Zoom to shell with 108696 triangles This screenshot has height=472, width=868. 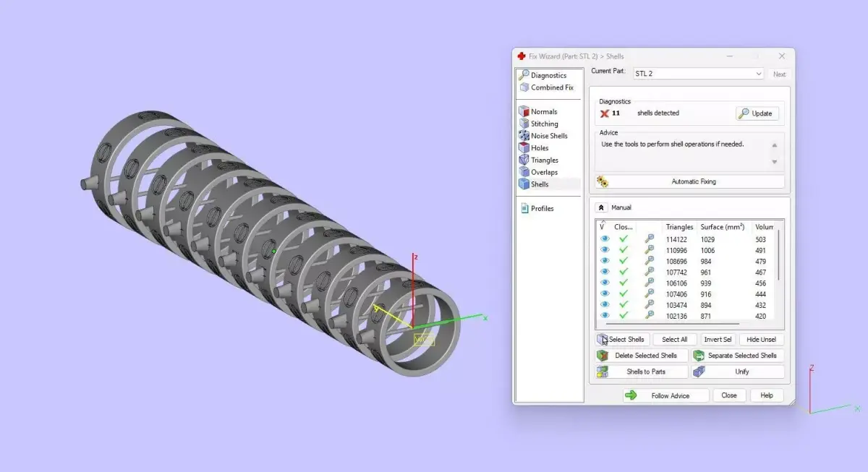(x=650, y=261)
